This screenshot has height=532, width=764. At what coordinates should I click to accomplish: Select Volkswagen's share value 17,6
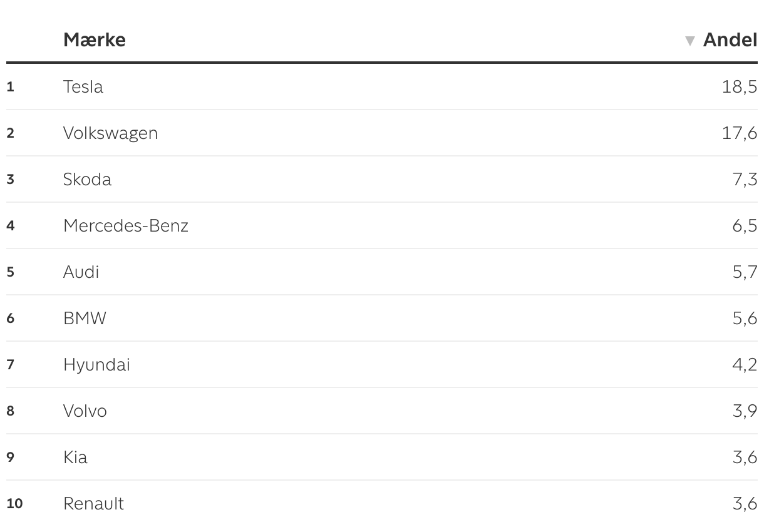pos(739,133)
